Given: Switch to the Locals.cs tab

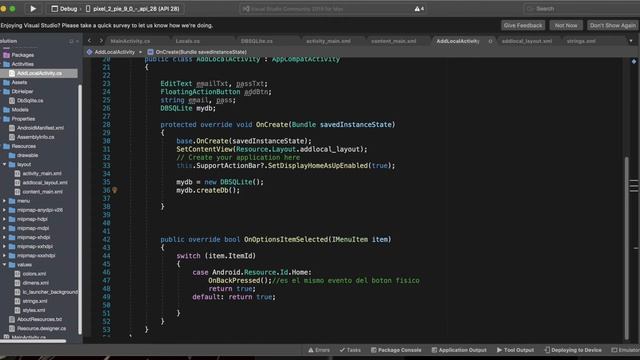Looking at the screenshot, I should point(188,41).
